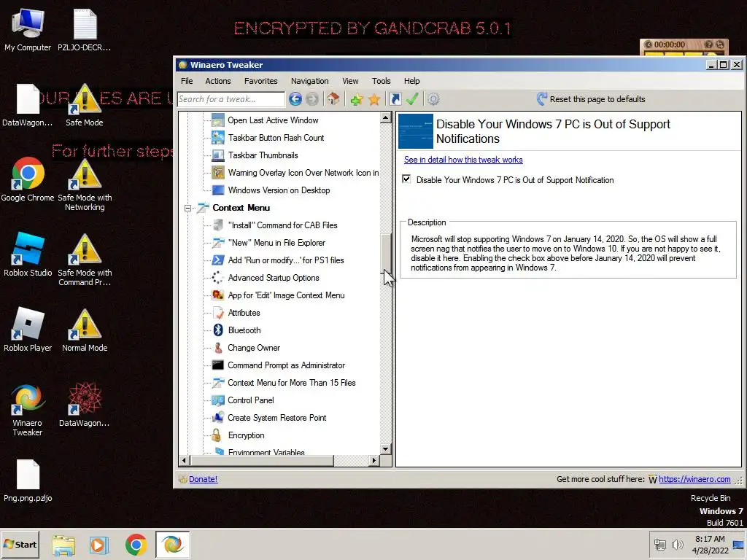The height and width of the screenshot is (560, 747).
Task: Collapse the Context Menu tree section
Action: [187, 208]
